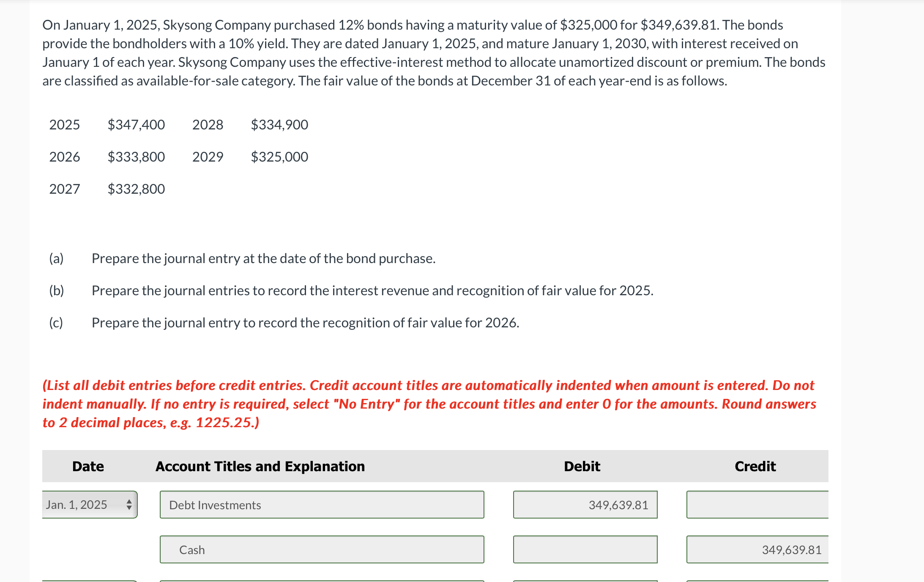Click the Credit column header
924x582 pixels.
pos(755,466)
